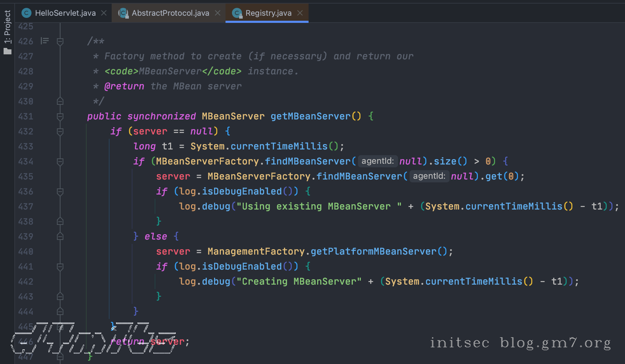Click the agentId inlay hint on line 434
This screenshot has width=625, height=364.
[377, 161]
